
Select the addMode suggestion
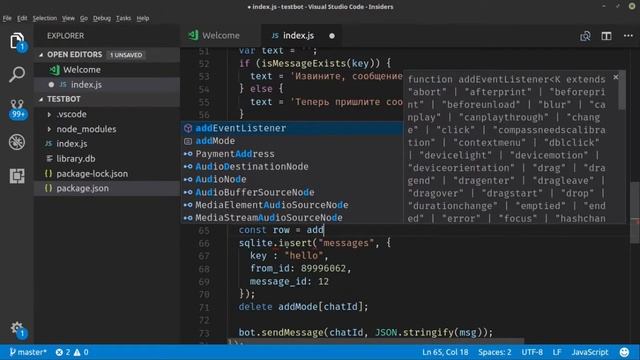(292, 141)
